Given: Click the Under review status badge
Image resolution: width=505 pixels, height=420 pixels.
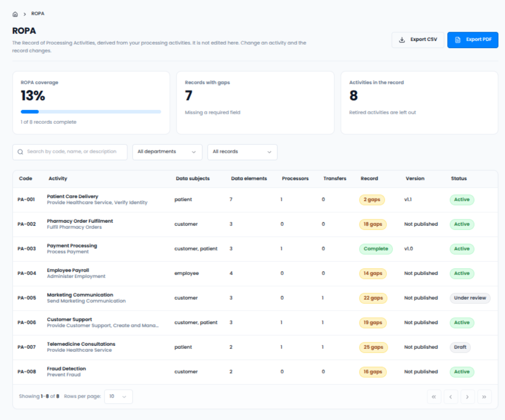Looking at the screenshot, I should click(x=470, y=298).
